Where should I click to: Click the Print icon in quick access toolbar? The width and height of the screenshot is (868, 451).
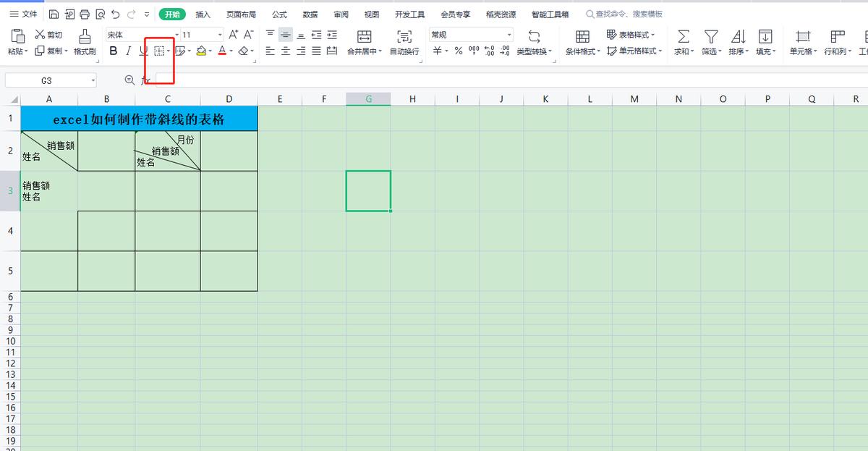(85, 14)
